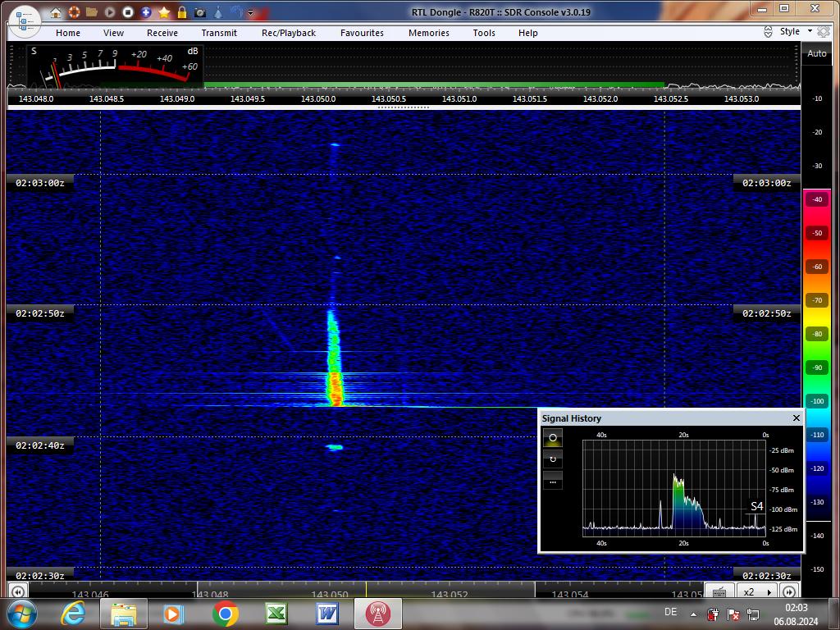Click the lifebuoy help icon
This screenshot has width=840, height=630.
point(74,11)
